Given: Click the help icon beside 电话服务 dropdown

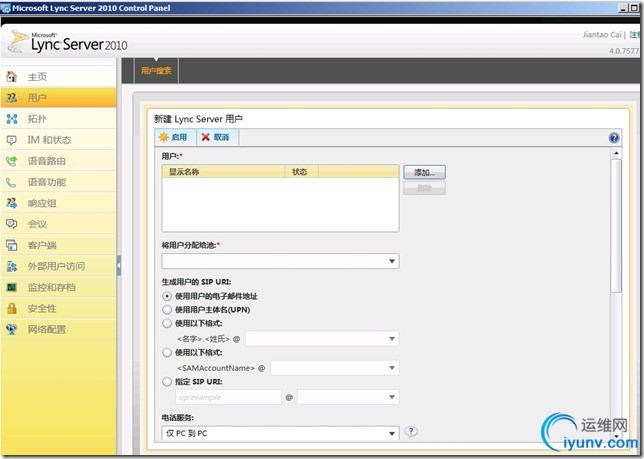Looking at the screenshot, I should point(411,431).
